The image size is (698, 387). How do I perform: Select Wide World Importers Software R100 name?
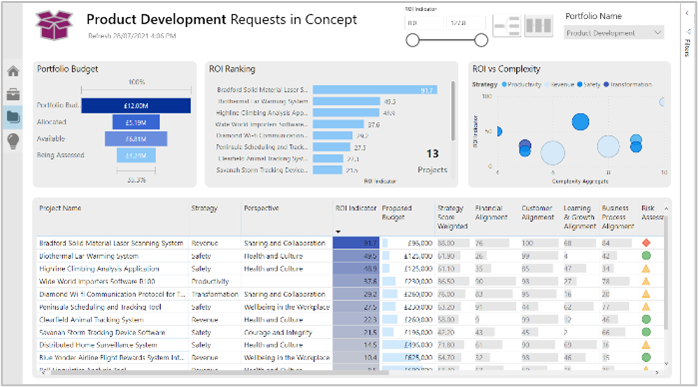pos(97,281)
